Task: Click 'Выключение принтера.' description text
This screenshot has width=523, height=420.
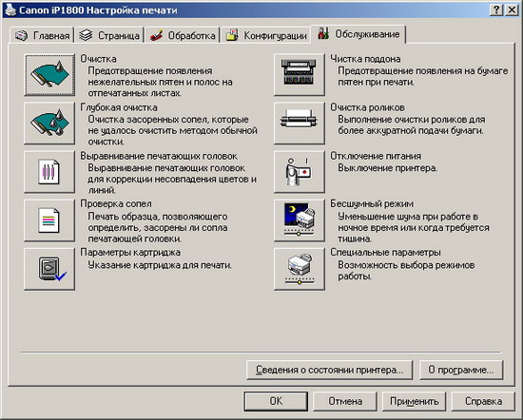Action: pos(388,167)
